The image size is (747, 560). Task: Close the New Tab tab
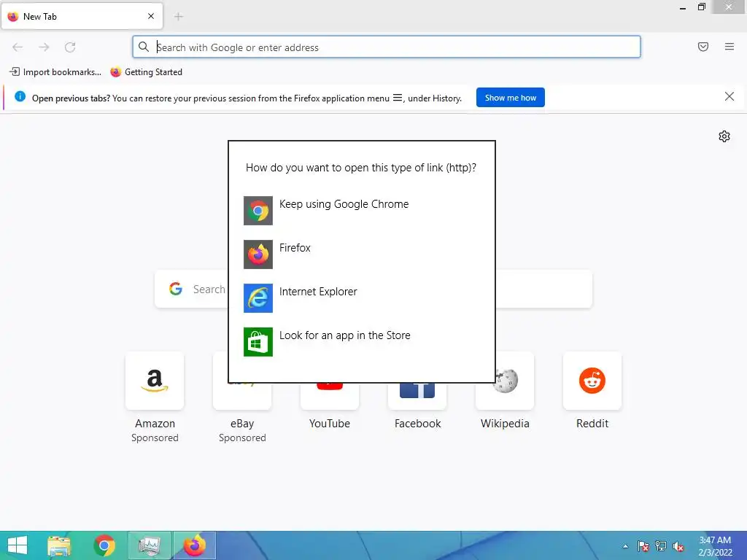(151, 16)
